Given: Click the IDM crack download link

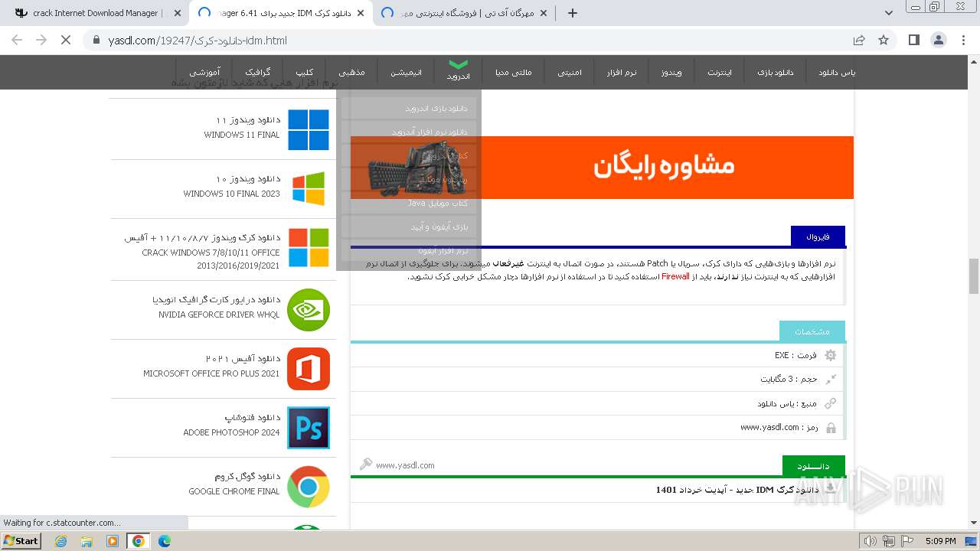Looking at the screenshot, I should [x=737, y=490].
